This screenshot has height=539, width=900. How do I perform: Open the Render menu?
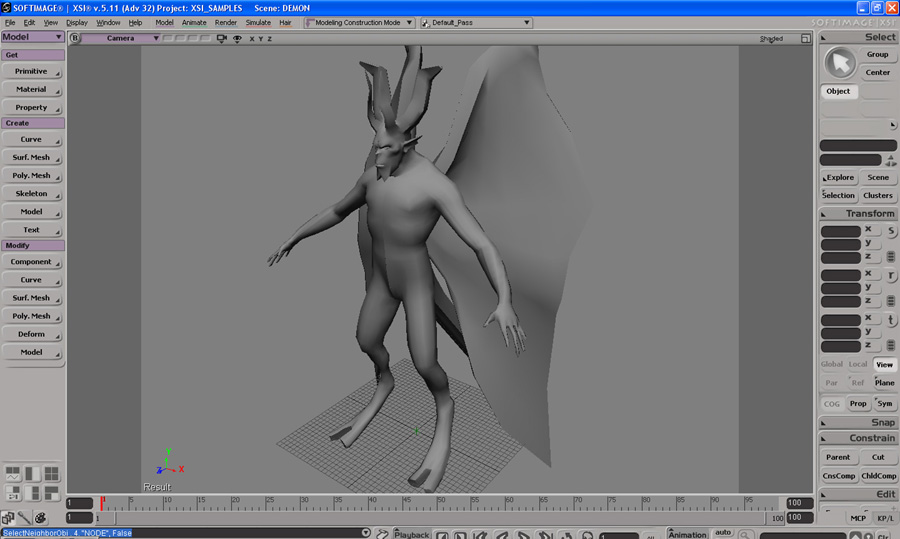click(226, 22)
